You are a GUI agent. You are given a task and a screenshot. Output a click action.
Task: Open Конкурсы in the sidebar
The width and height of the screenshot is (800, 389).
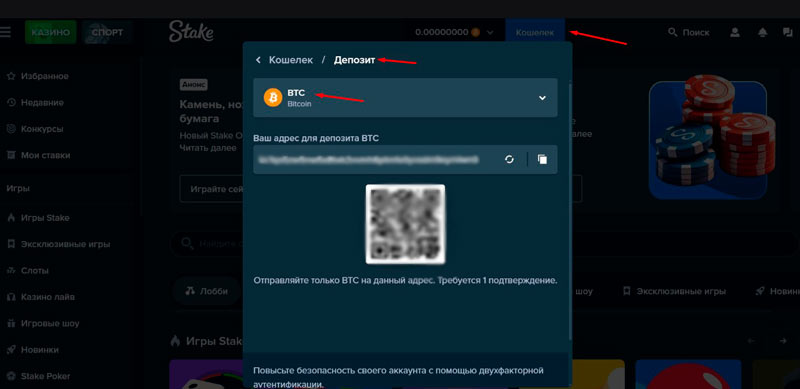pos(42,129)
